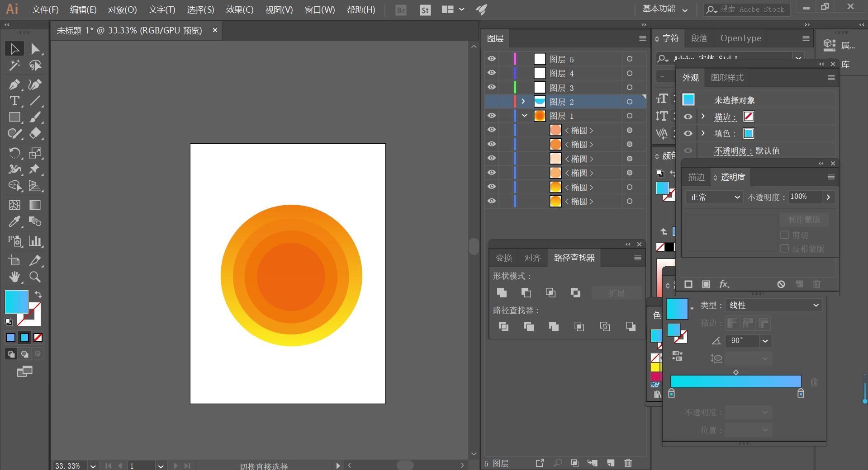Screen dimensions: 868x470
Task: Select the Type tool
Action: click(x=14, y=101)
